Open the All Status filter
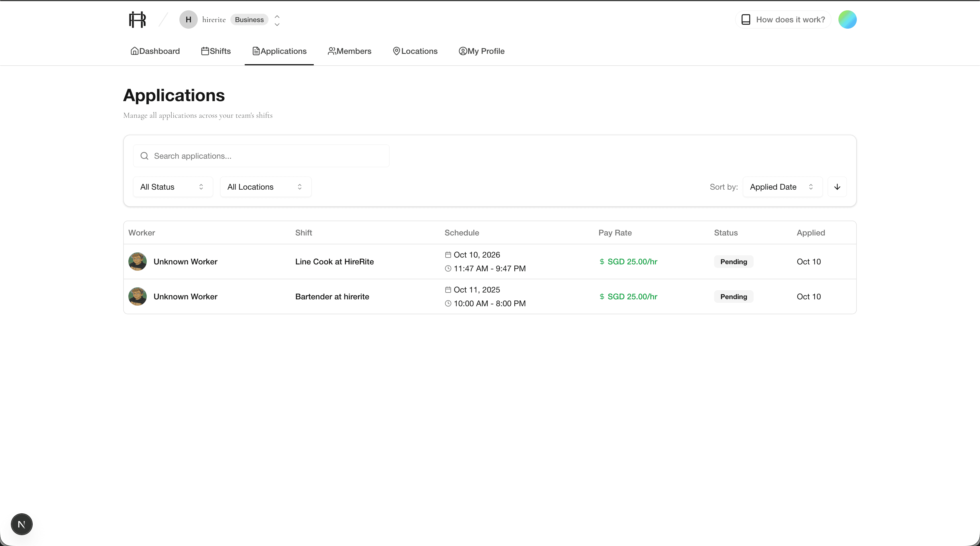Image resolution: width=980 pixels, height=546 pixels. pos(172,187)
